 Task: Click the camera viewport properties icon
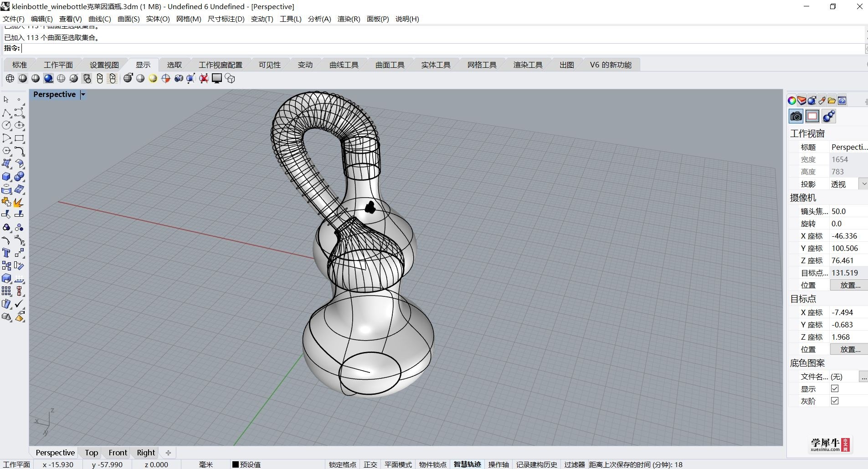[x=796, y=117]
